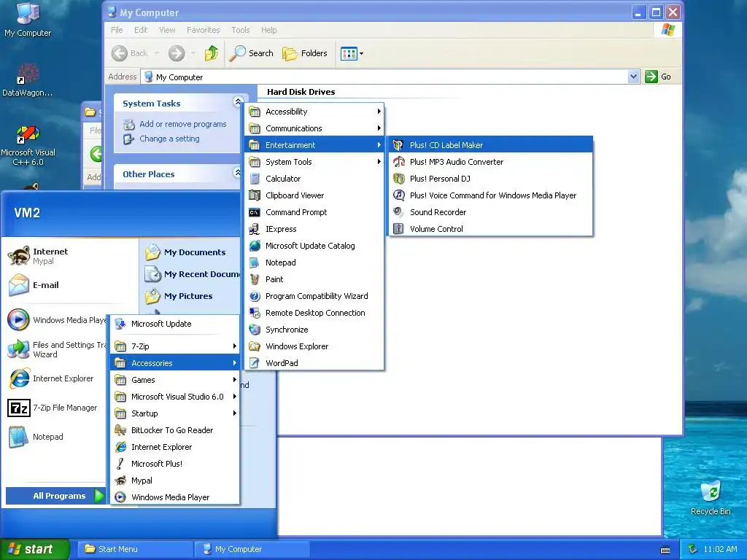Click the Search toolbar button

tap(251, 53)
